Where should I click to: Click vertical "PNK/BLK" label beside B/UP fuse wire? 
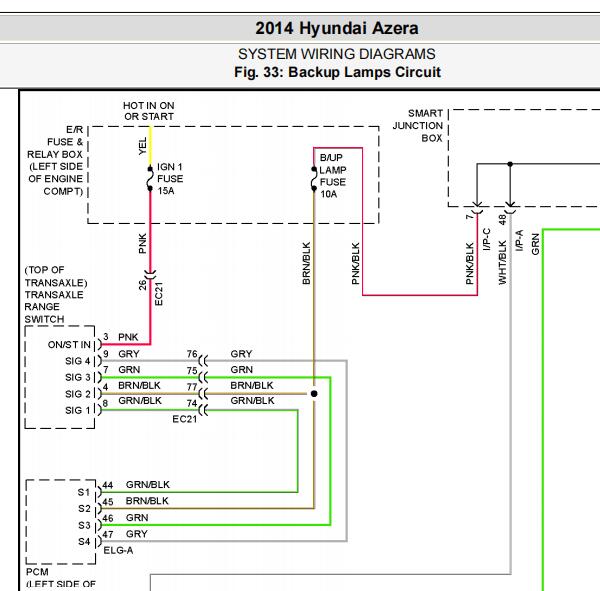(x=355, y=263)
